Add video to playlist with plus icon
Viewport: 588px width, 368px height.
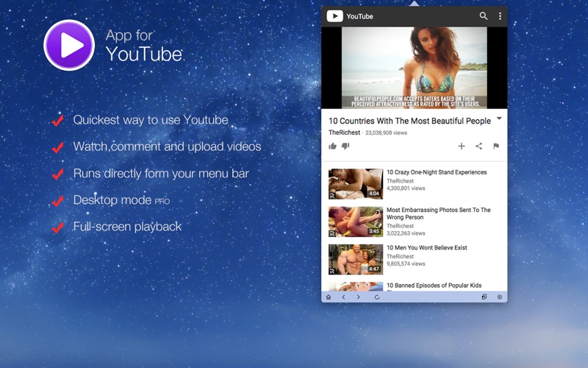[462, 146]
